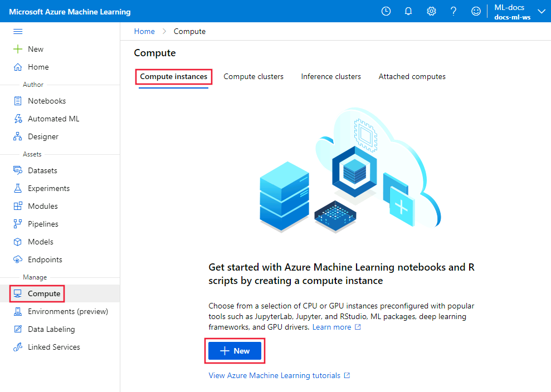Switch to the Inference clusters tab
The height and width of the screenshot is (392, 551).
coord(331,76)
